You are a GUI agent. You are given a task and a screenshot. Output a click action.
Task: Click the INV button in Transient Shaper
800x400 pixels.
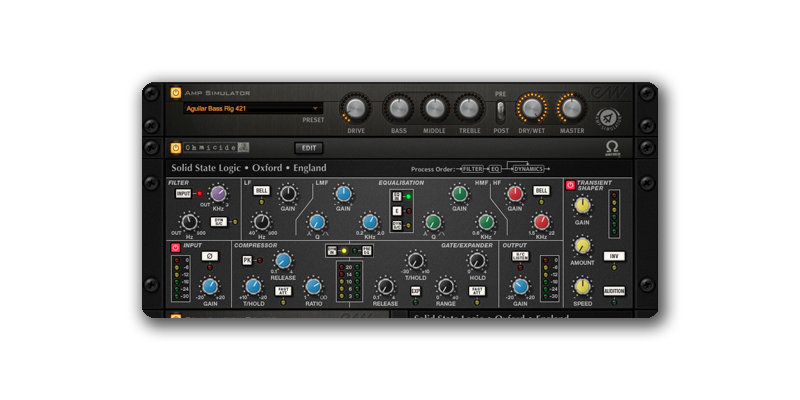point(614,256)
